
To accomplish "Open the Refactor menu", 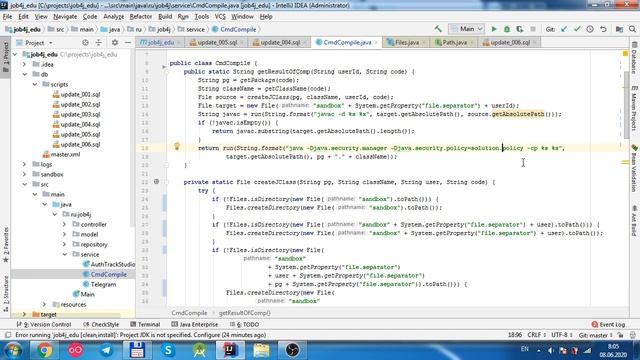I will click(140, 17).
